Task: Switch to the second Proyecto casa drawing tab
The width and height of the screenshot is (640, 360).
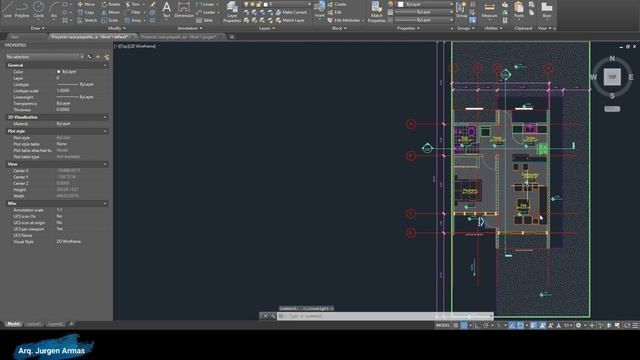Action: tap(181, 37)
